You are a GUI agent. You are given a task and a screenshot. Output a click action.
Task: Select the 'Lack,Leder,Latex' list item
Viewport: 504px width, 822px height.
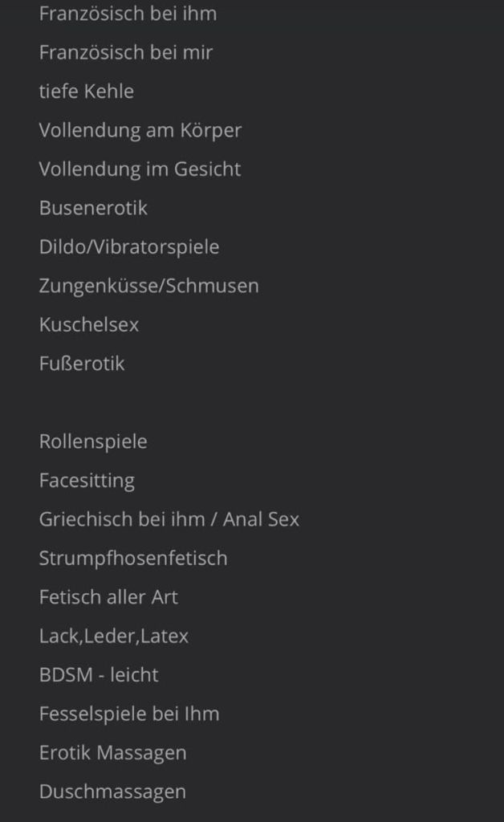point(113,637)
